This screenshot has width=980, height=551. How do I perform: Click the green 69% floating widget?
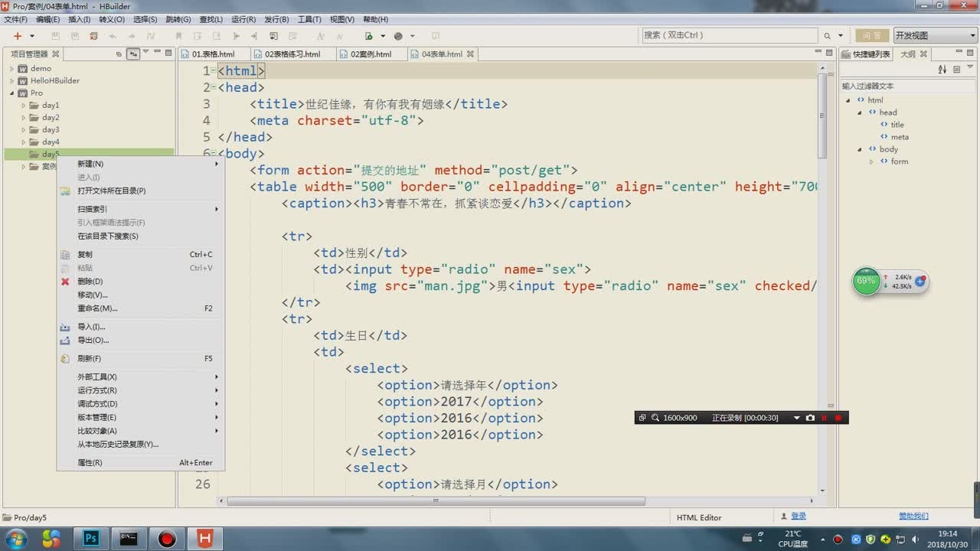pos(866,281)
